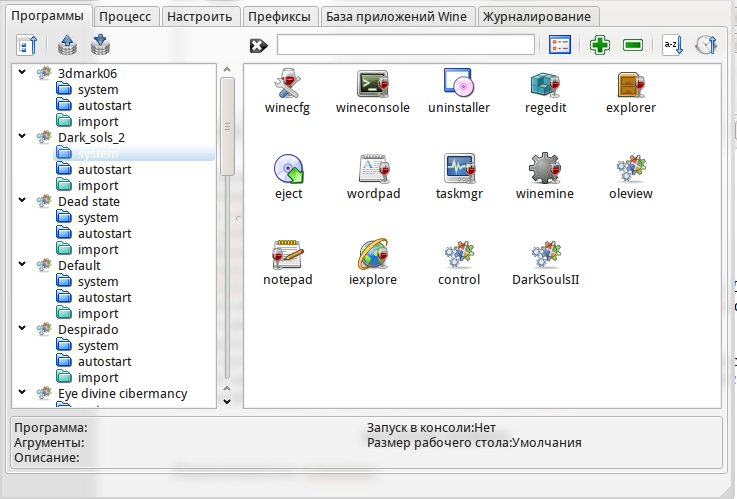Screen dimensions: 737x499
Task: Select the Default tree item
Action: pyautogui.click(x=79, y=265)
